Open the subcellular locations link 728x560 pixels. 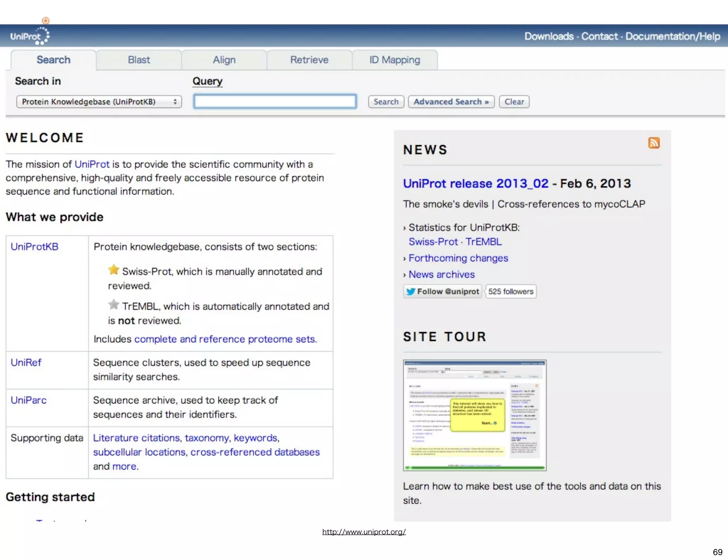(139, 452)
